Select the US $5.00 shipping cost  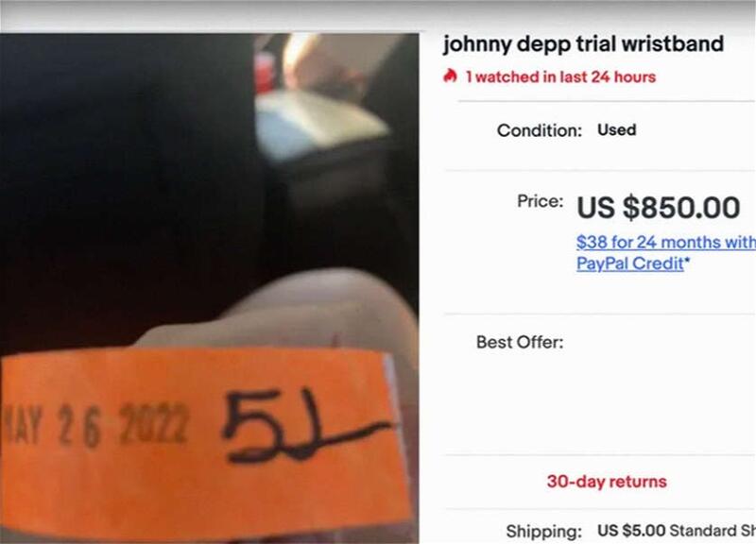click(631, 531)
